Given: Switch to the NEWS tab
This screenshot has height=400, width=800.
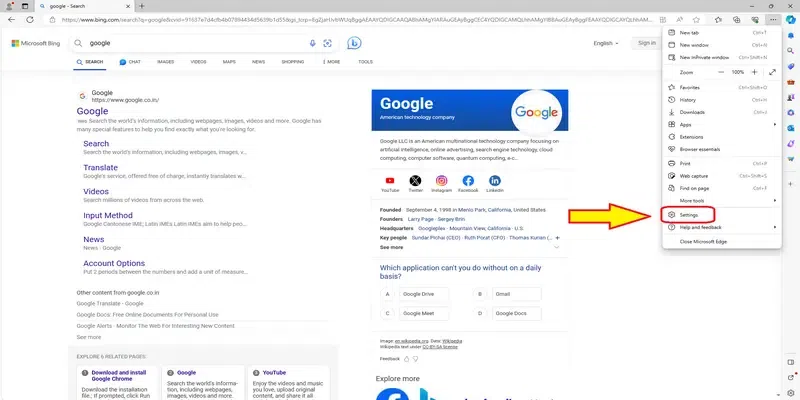Looking at the screenshot, I should click(258, 62).
